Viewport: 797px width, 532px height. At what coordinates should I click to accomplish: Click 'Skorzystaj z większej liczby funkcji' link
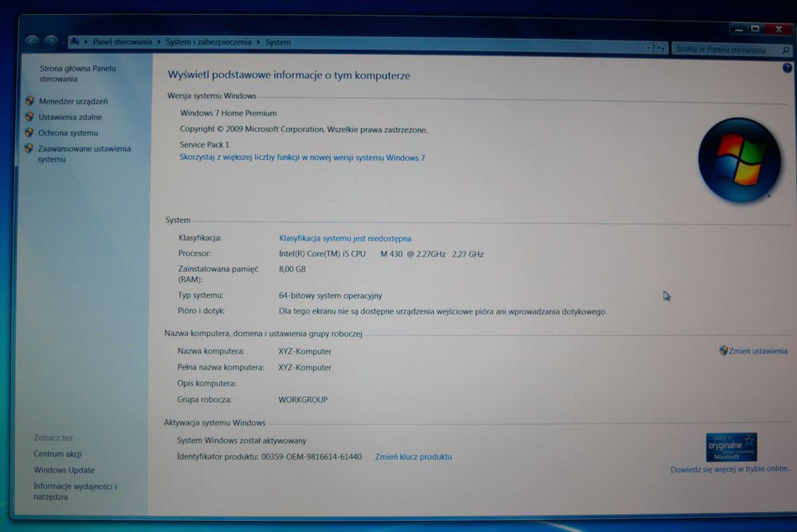(302, 158)
